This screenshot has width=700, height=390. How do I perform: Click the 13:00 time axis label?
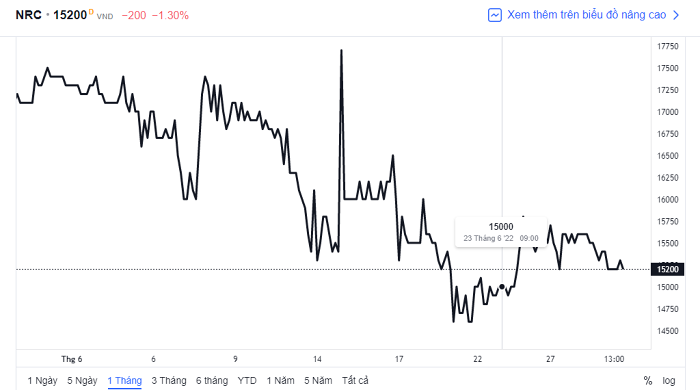click(614, 359)
